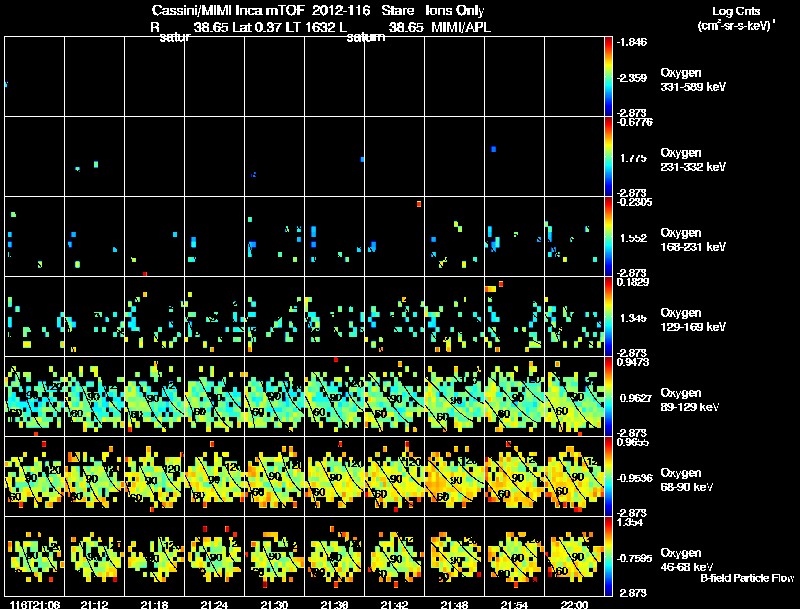800x609 pixels.
Task: Select the 21:06 image in 89-129 keV row
Action: 34,396
